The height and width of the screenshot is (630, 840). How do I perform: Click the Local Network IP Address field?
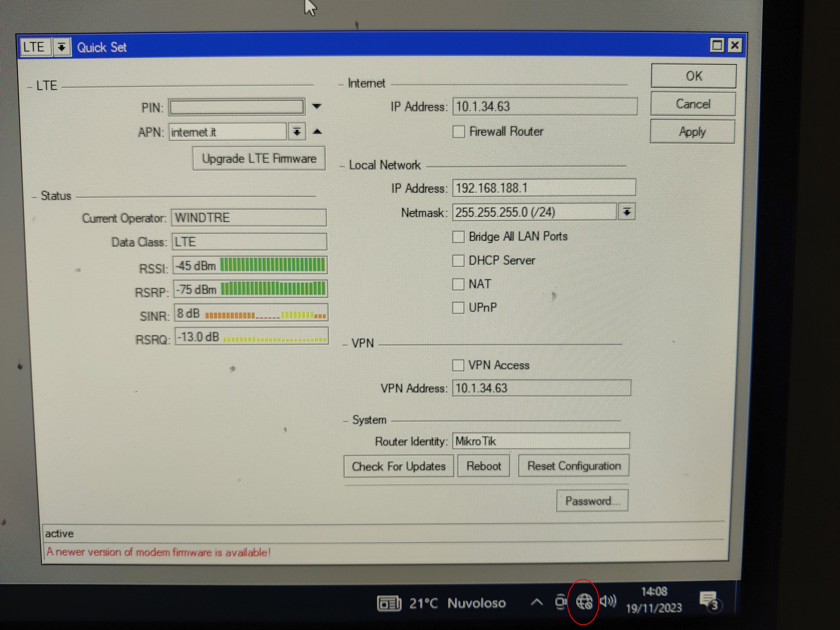click(x=544, y=188)
